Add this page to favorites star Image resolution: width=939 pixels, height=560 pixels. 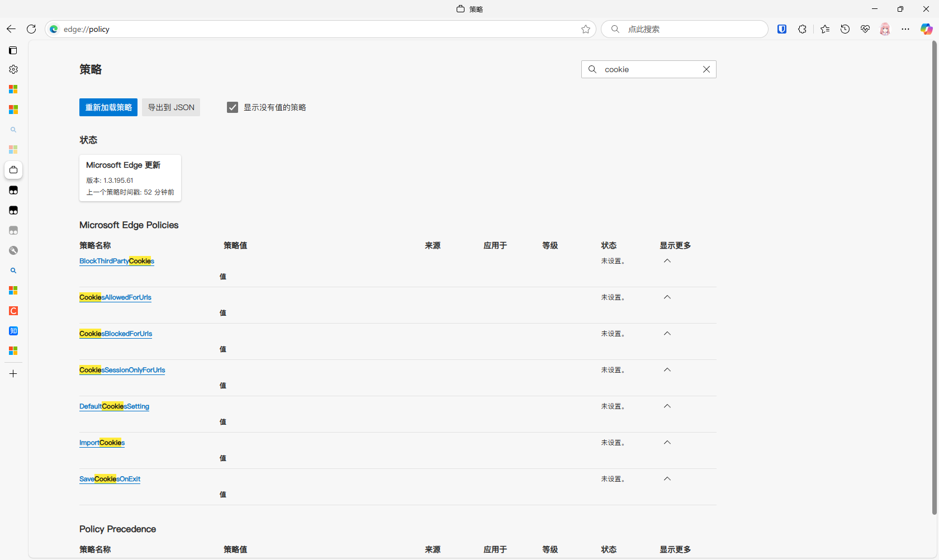[586, 29]
